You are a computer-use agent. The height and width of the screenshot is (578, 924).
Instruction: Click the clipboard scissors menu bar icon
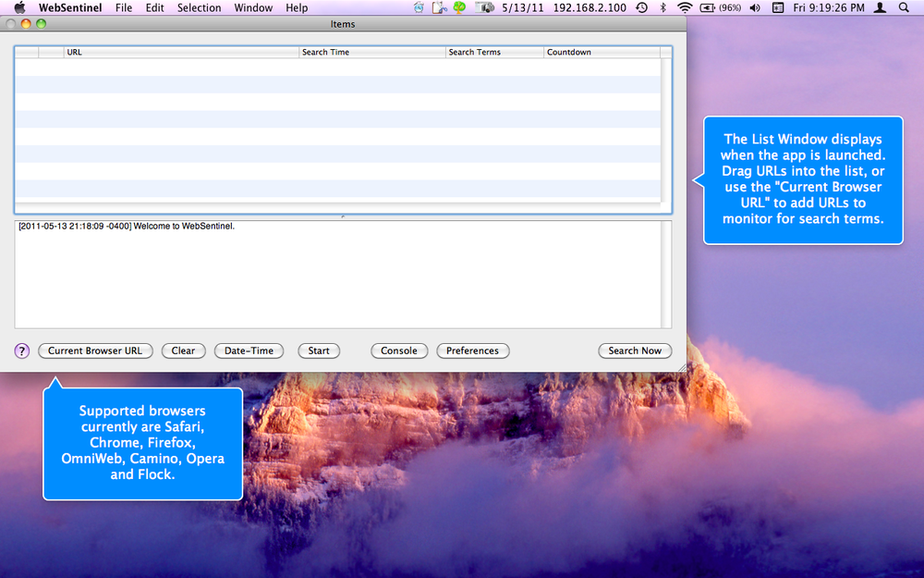(439, 7)
